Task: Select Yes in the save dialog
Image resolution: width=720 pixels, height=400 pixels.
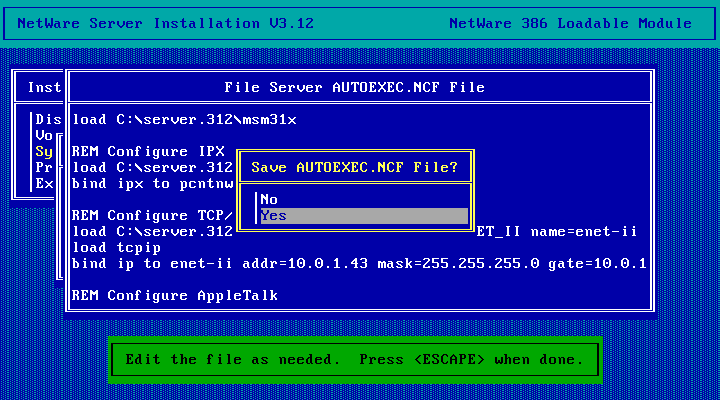Action: (364, 215)
